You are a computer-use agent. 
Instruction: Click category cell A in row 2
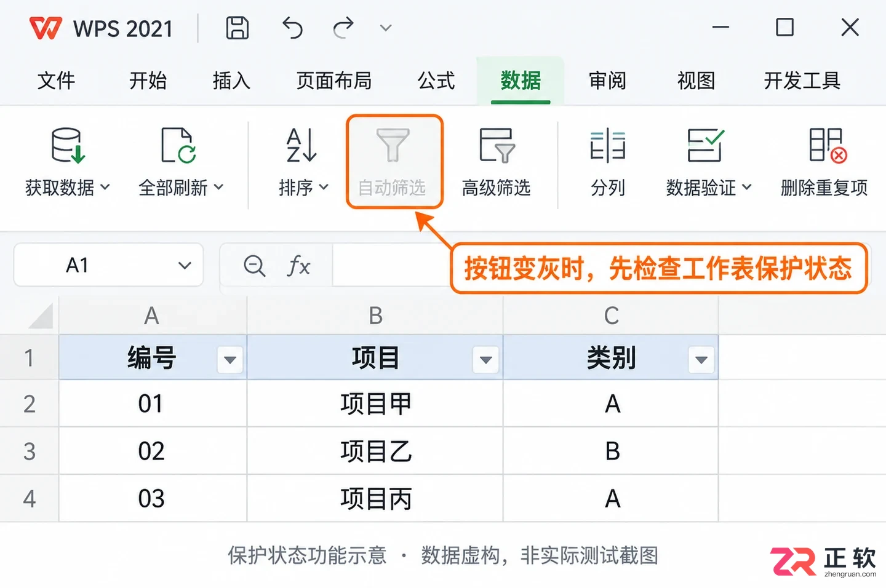point(611,403)
